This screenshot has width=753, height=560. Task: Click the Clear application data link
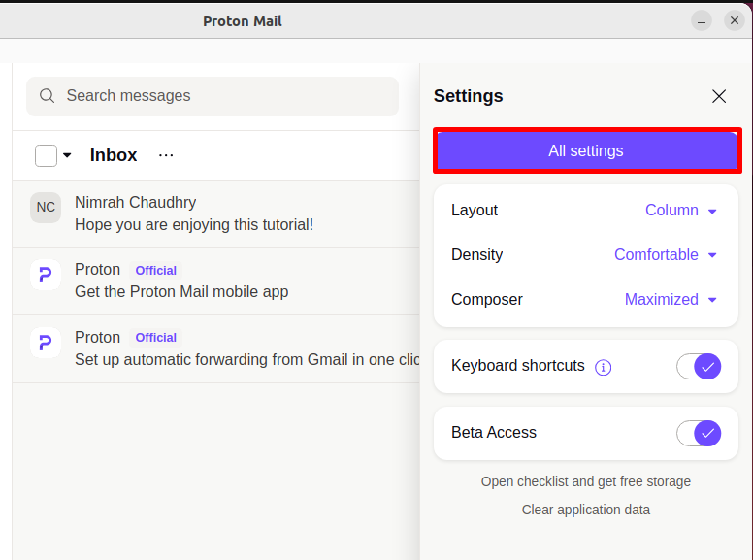point(586,510)
